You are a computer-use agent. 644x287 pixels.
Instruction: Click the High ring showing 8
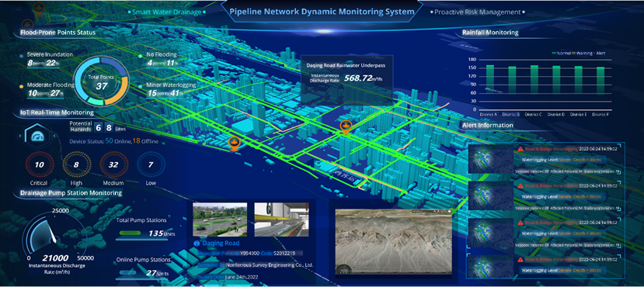[x=76, y=164]
